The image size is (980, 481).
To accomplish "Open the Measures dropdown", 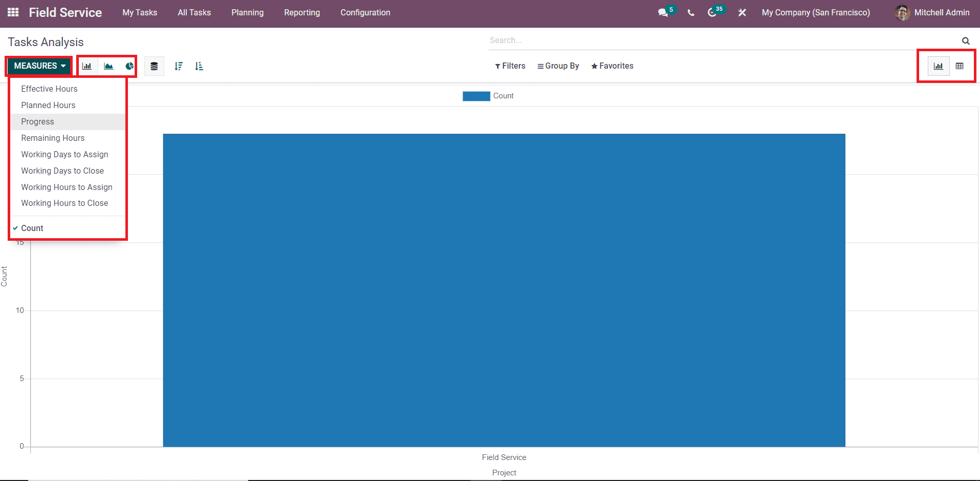I will (38, 66).
